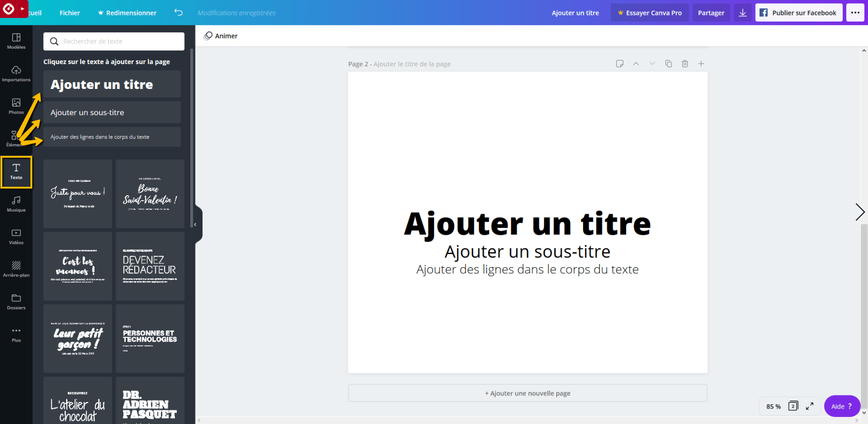868x424 pixels.
Task: Open the Dossiers sidebar panel
Action: (16, 302)
